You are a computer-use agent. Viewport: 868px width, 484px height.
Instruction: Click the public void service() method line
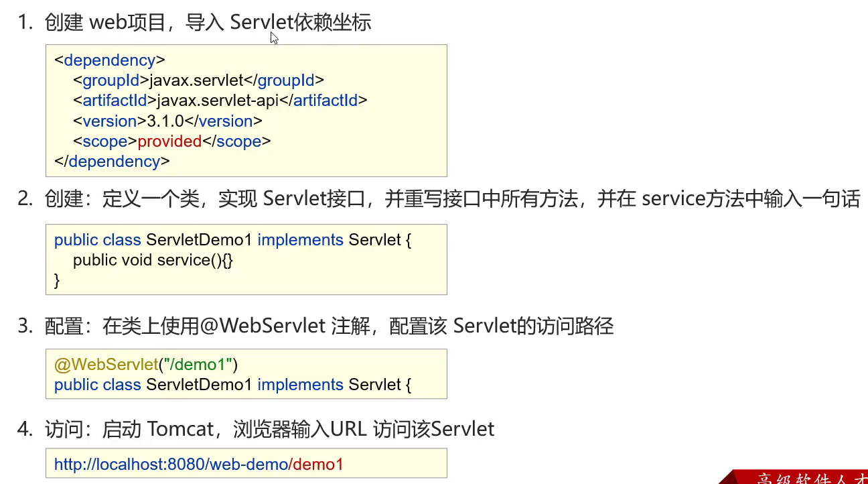tap(153, 260)
